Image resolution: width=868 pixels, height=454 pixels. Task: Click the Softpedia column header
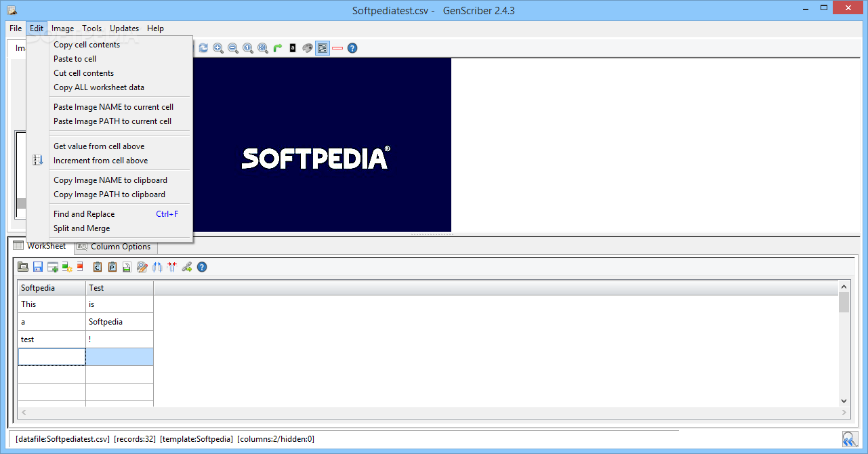(x=51, y=288)
